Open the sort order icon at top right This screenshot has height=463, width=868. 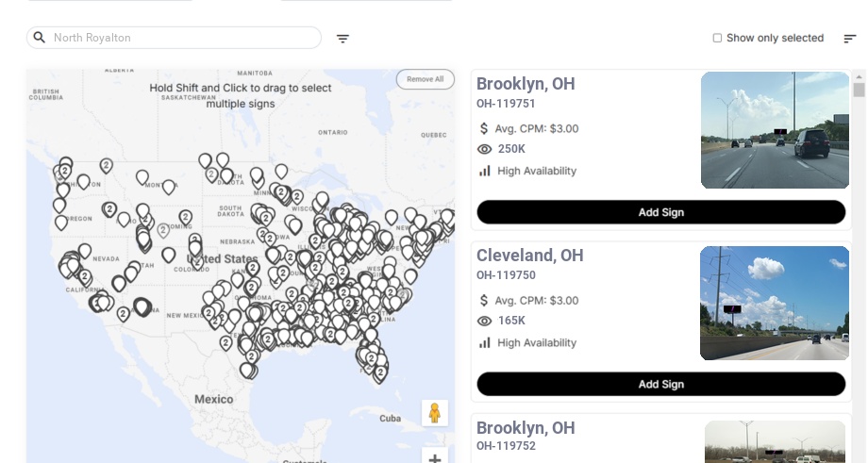(x=849, y=39)
